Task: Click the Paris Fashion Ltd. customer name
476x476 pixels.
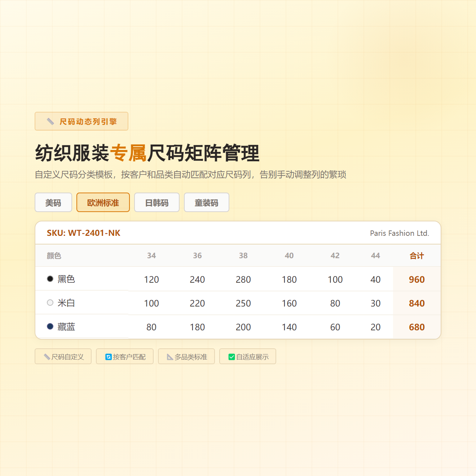Action: coord(400,233)
